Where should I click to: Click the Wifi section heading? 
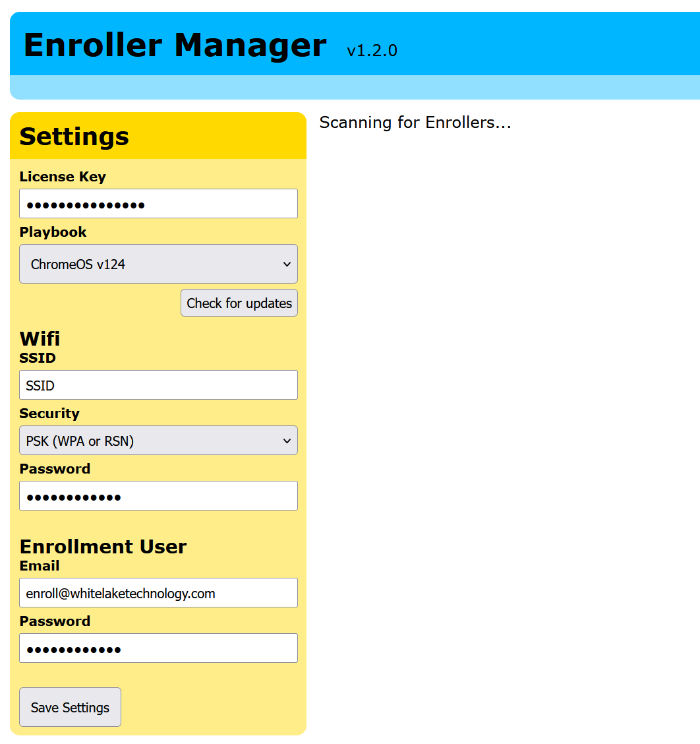pyautogui.click(x=40, y=339)
